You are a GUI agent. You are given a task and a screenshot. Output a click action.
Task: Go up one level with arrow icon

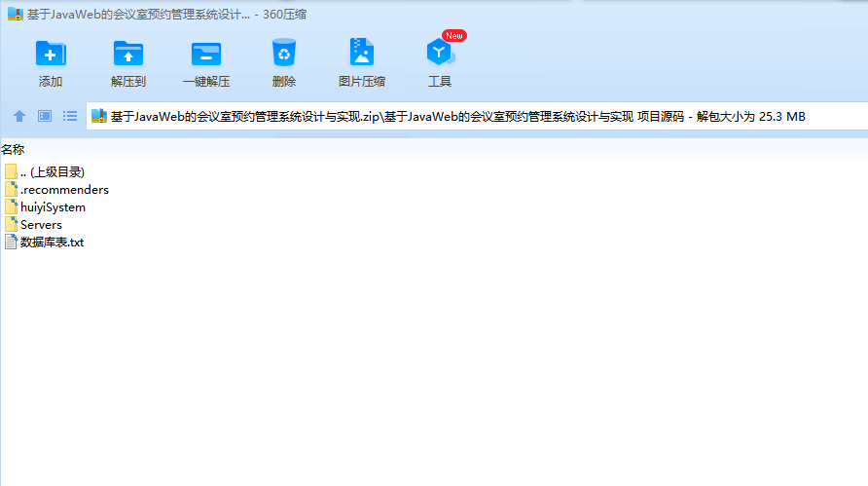point(19,116)
